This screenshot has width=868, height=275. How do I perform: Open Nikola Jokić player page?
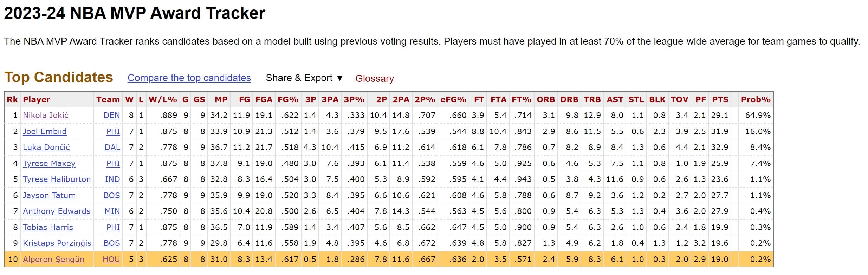coord(46,115)
